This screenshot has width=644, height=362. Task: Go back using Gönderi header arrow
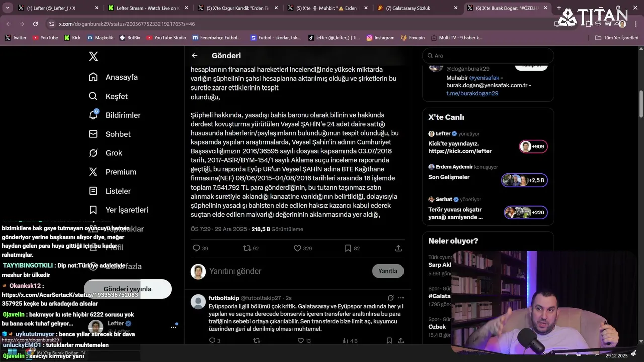pyautogui.click(x=195, y=56)
